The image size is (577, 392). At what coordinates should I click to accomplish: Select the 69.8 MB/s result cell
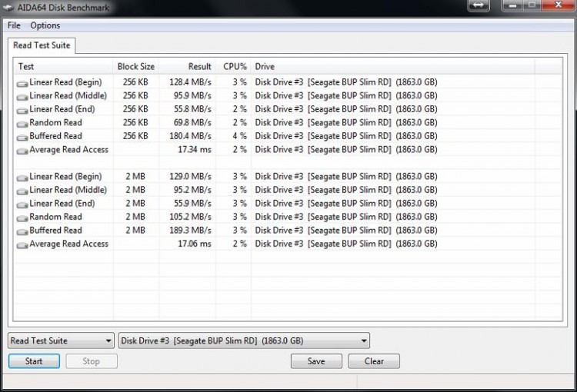(x=192, y=122)
